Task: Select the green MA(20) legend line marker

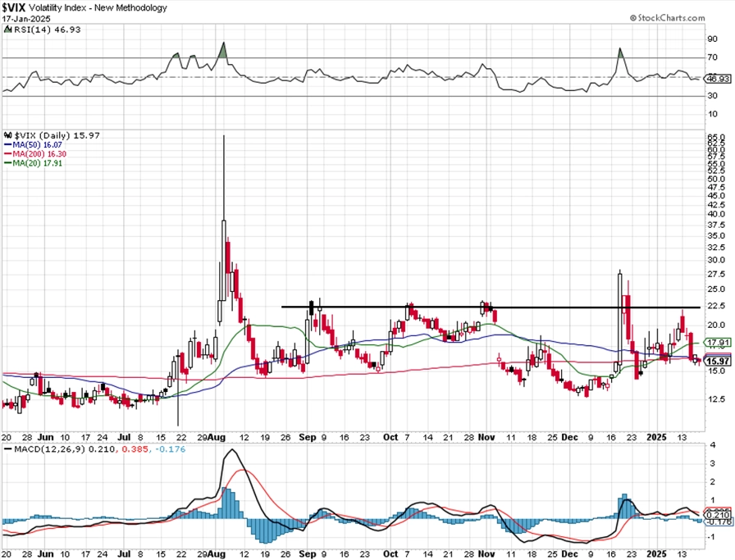Action: coord(7,163)
